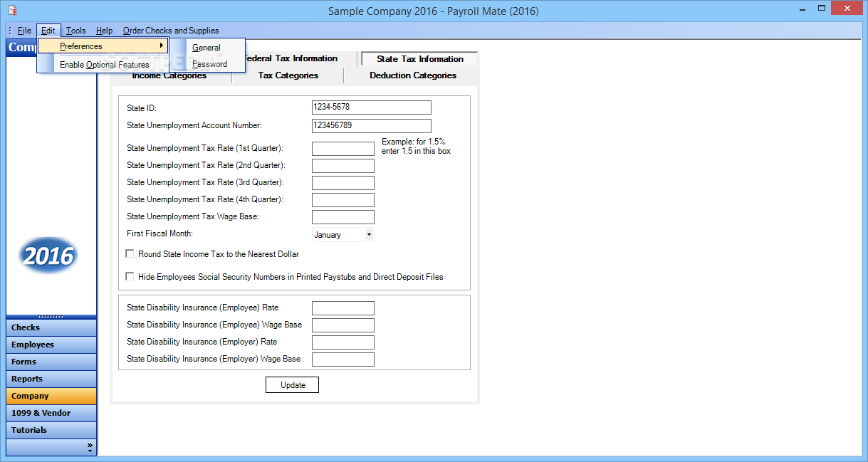
Task: Click Disability Insurance Employee Rate field
Action: (343, 308)
